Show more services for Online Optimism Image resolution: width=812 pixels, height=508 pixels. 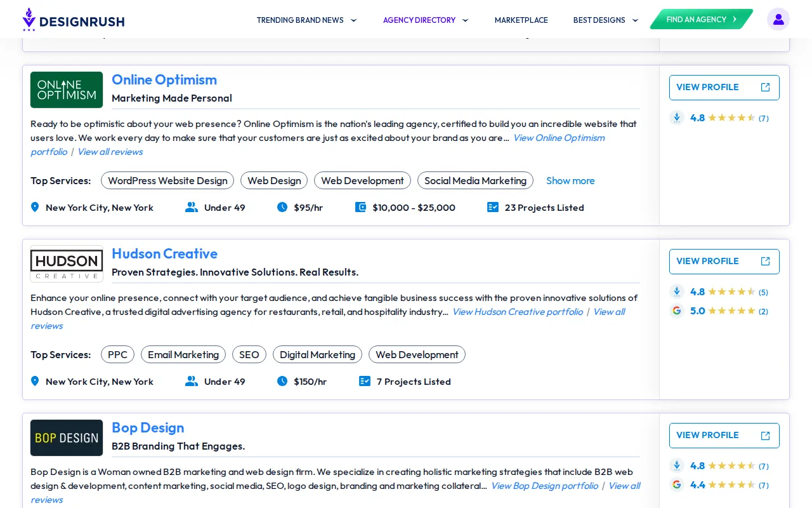[570, 180]
